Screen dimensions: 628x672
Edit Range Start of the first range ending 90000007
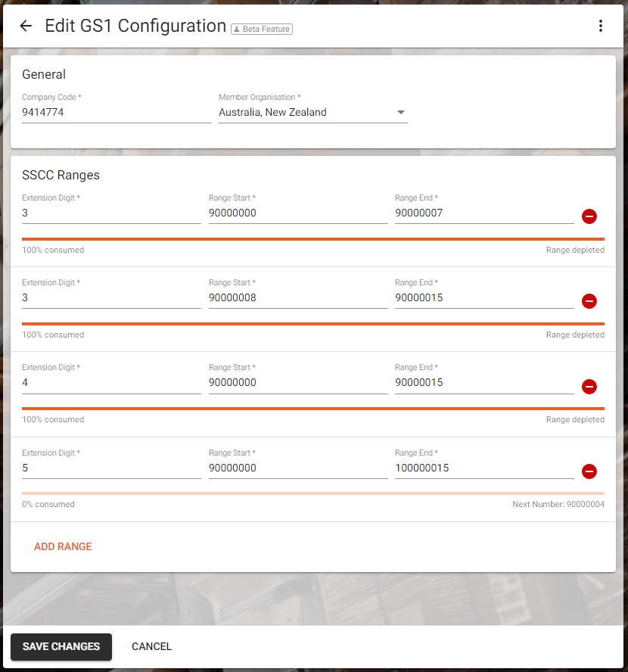coord(298,213)
